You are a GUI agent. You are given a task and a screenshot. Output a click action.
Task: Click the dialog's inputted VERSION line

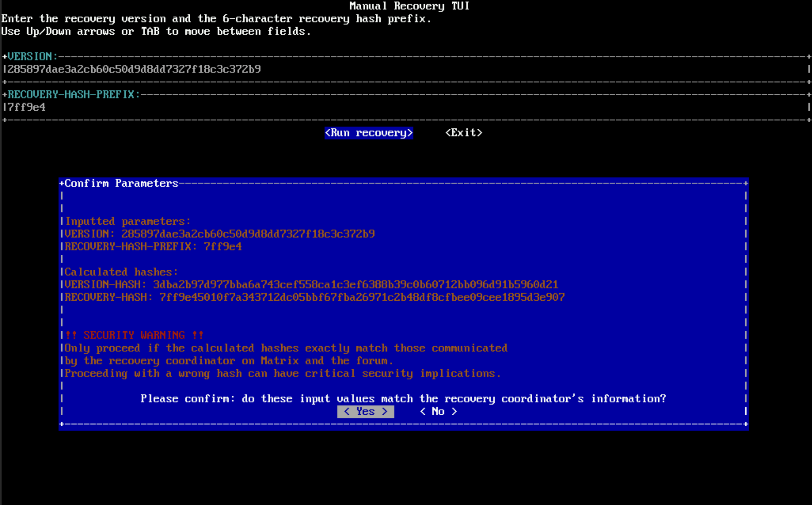(219, 234)
